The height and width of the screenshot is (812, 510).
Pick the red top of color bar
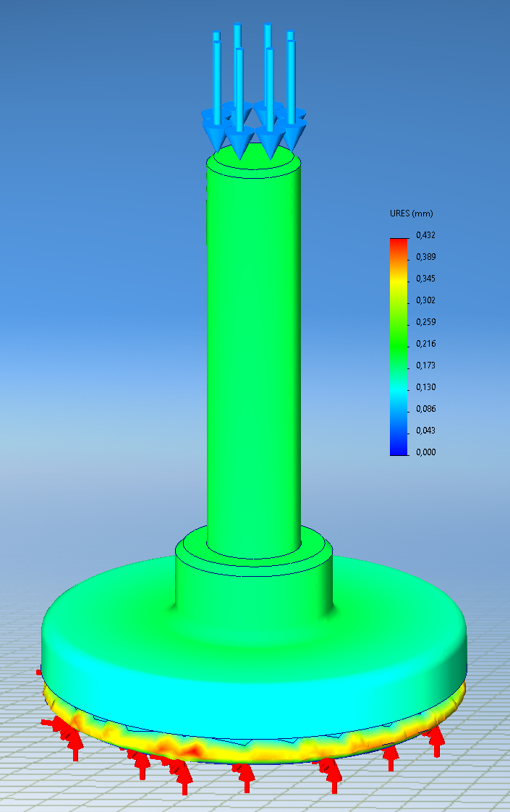point(399,242)
